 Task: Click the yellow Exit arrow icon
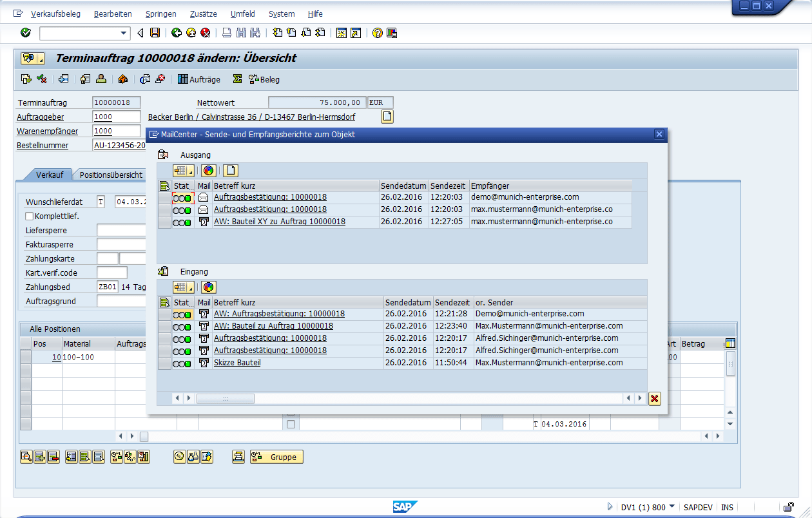click(x=191, y=33)
